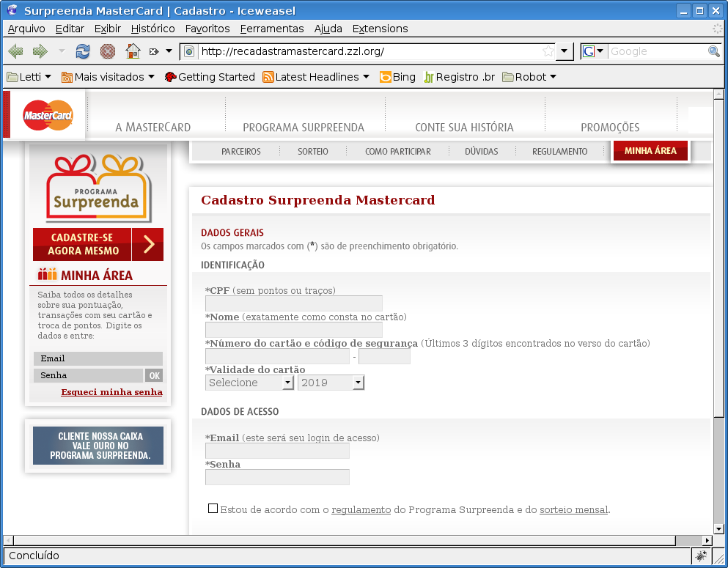Viewport: 728px width, 568px height.
Task: Click the Programa Surpreenda gift logo
Action: click(98, 188)
